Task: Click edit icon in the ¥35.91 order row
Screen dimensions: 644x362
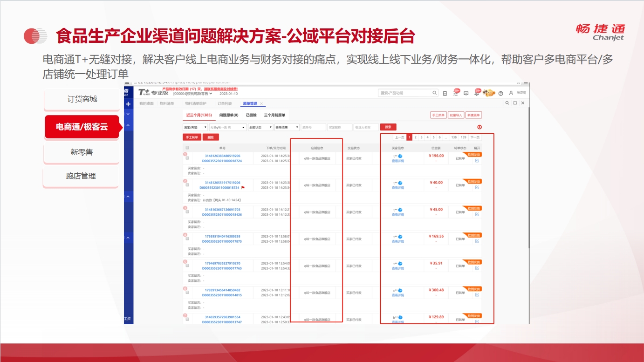Action: pos(477,268)
